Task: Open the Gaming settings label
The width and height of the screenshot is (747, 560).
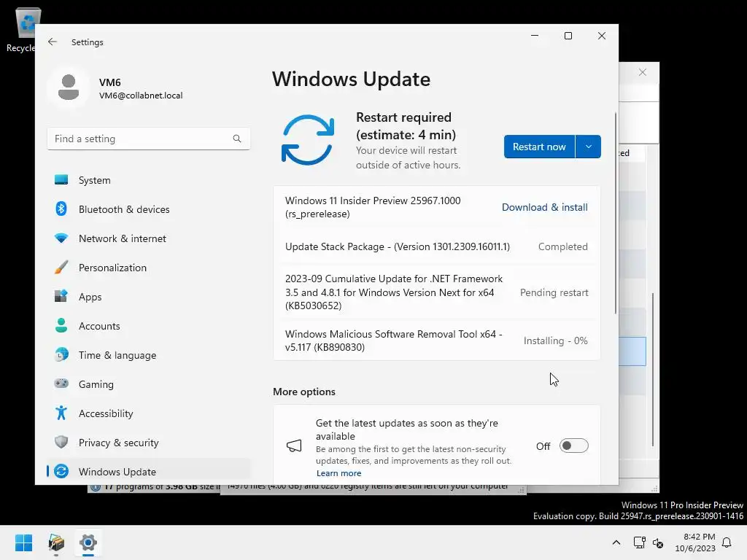Action: pos(96,384)
